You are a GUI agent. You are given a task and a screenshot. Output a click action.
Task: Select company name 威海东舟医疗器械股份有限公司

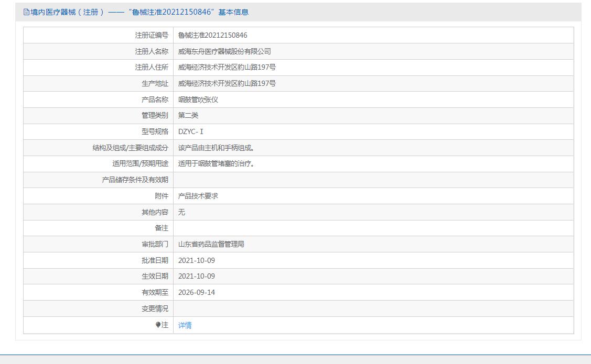(x=224, y=51)
